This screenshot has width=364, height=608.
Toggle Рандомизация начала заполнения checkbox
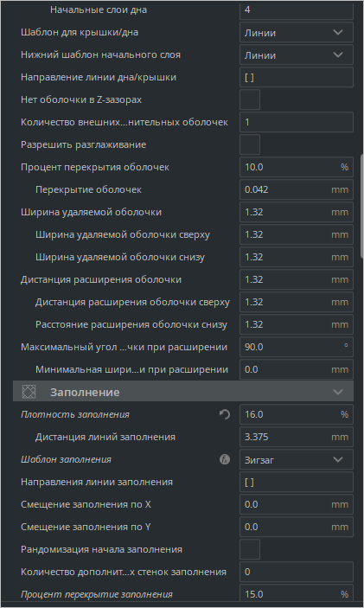pyautogui.click(x=250, y=549)
